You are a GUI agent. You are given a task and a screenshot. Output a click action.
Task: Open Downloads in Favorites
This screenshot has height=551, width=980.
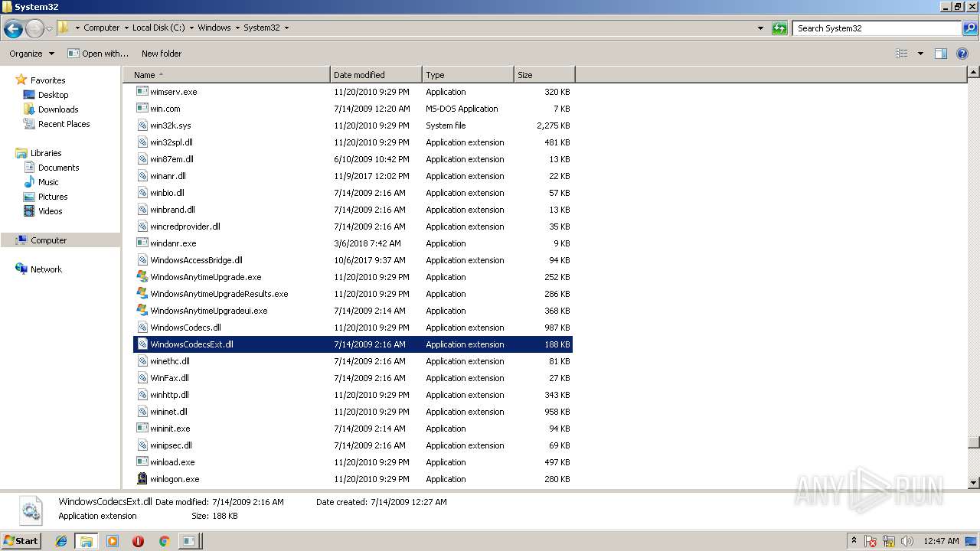(x=58, y=109)
